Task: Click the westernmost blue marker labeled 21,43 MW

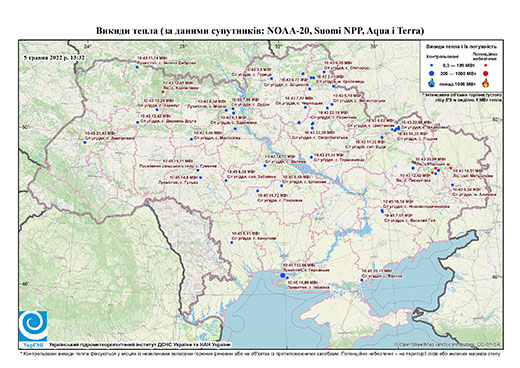Action: point(85,142)
